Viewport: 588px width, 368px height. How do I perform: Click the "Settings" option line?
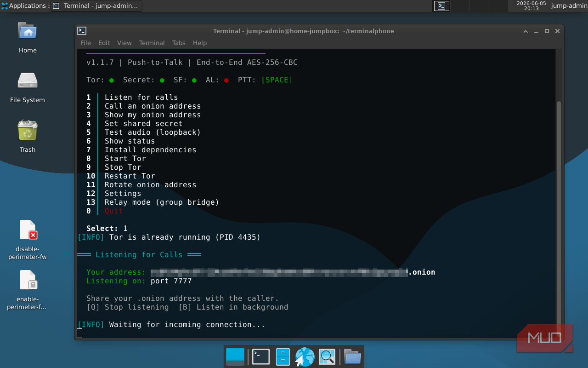point(123,193)
